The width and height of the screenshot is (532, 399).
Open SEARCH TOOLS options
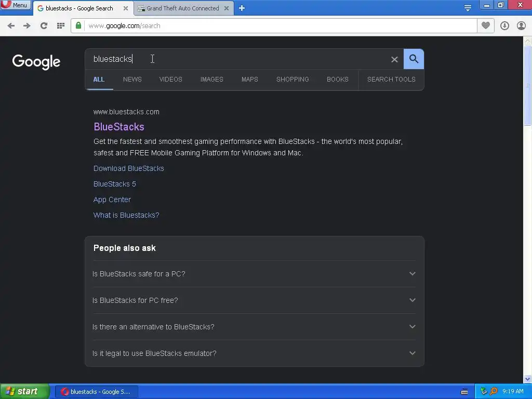point(391,79)
